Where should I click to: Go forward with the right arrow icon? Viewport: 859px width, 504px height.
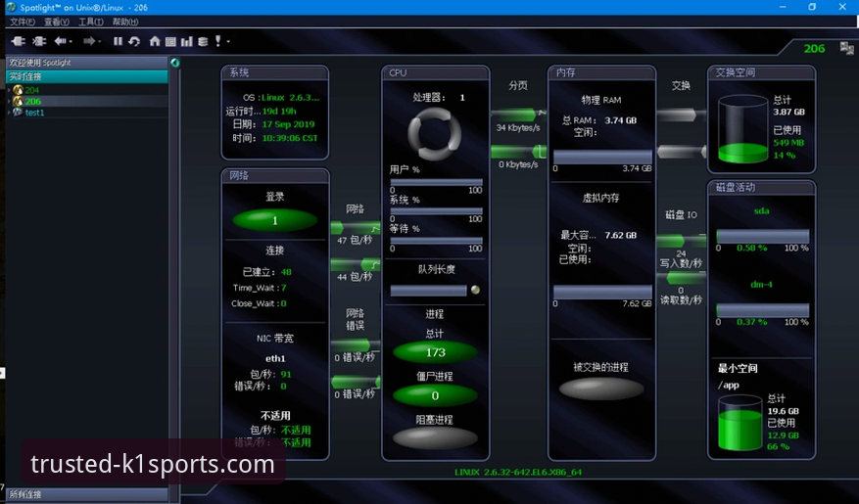[89, 41]
